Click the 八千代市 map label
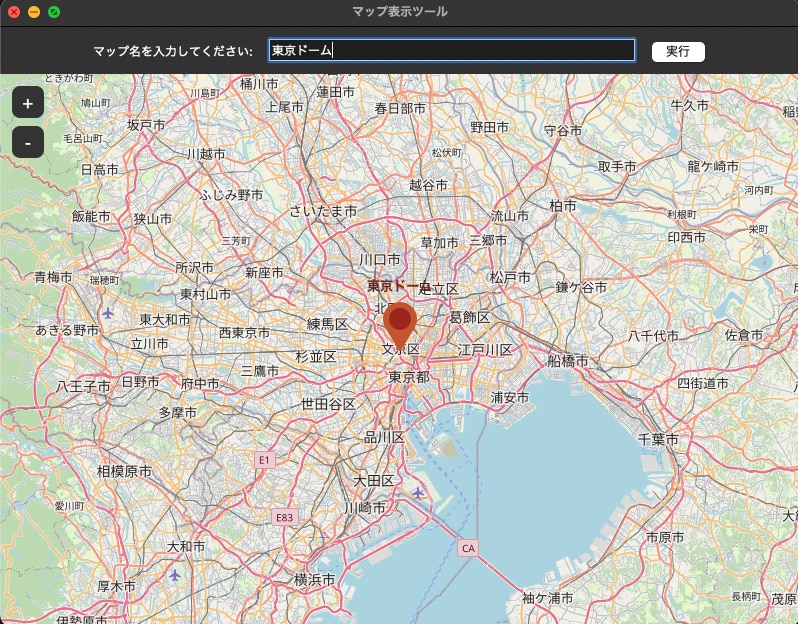Image resolution: width=798 pixels, height=624 pixels. (653, 336)
